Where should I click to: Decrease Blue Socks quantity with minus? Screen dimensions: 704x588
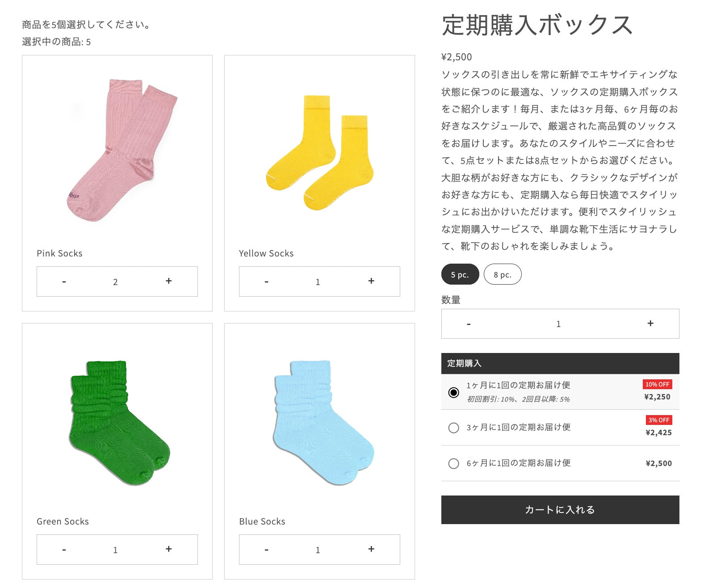[x=267, y=550]
